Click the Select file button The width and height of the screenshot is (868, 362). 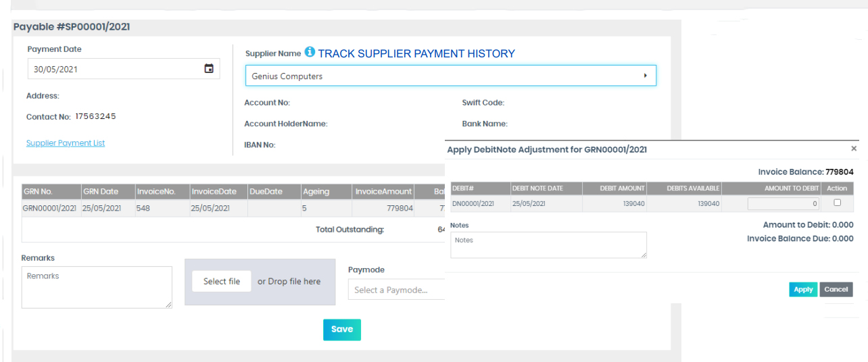[222, 282]
